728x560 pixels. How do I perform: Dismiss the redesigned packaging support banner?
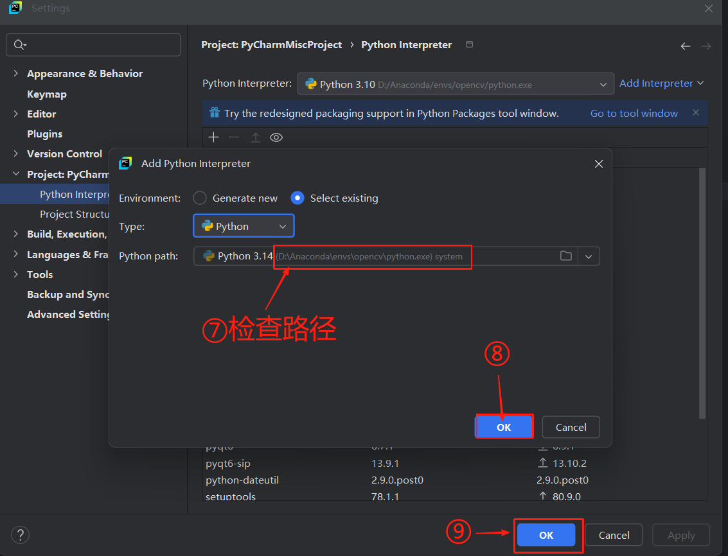695,113
